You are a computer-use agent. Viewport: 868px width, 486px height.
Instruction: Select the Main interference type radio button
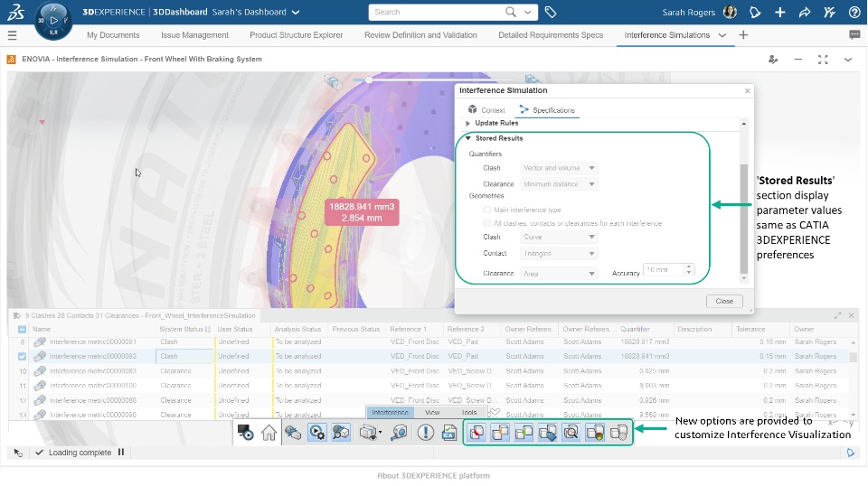pos(488,210)
